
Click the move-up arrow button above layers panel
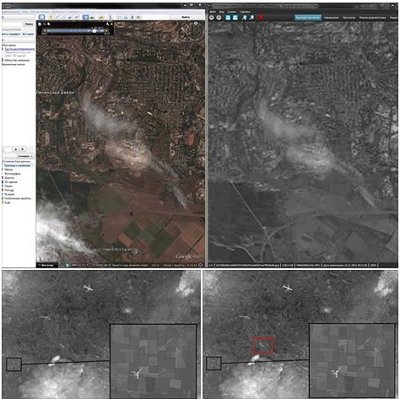coord(16,149)
